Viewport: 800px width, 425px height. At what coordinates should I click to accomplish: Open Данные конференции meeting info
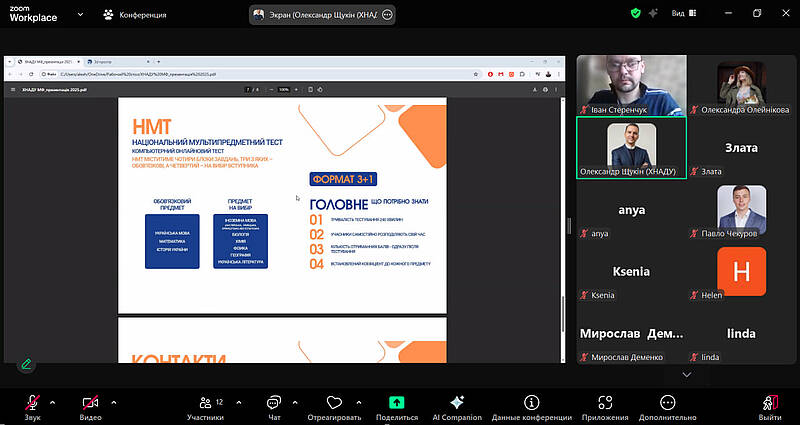531,402
